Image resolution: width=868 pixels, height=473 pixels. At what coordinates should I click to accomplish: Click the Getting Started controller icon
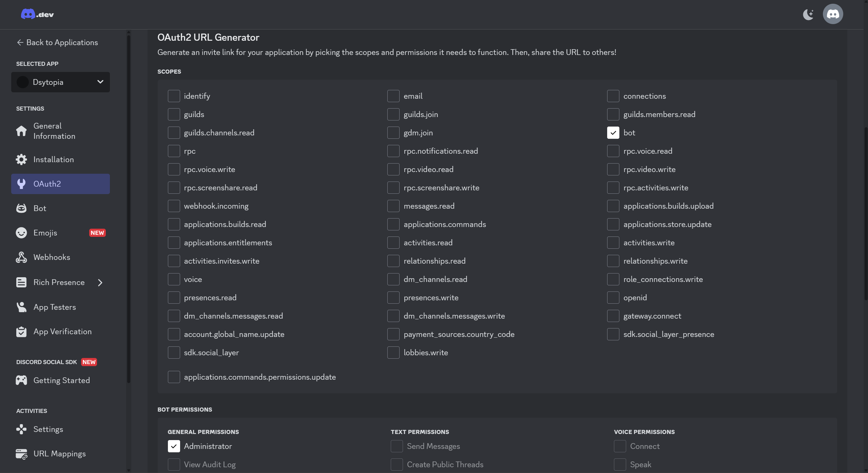pyautogui.click(x=21, y=380)
